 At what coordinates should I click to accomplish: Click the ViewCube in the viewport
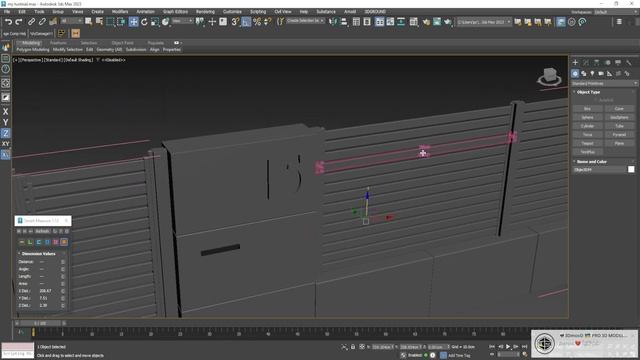pos(549,76)
